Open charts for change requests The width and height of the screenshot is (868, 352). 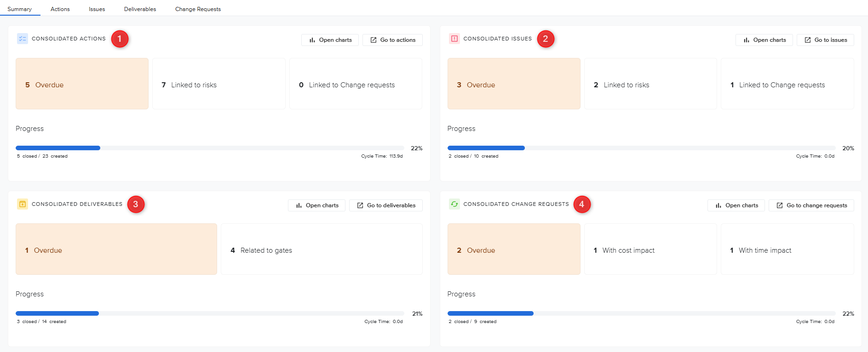point(736,205)
